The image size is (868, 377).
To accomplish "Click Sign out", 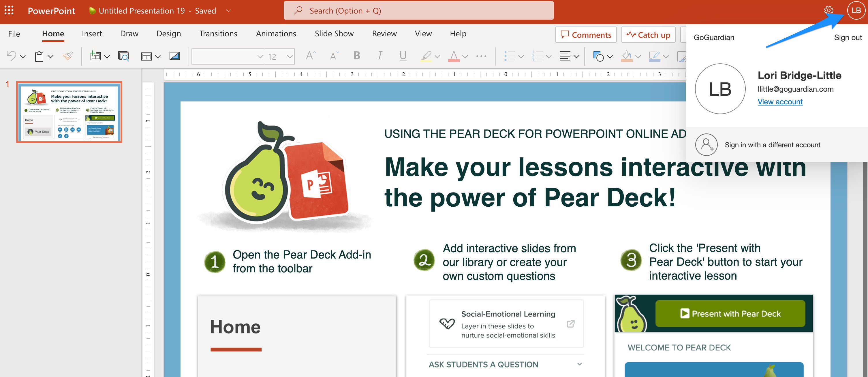I will tap(848, 37).
